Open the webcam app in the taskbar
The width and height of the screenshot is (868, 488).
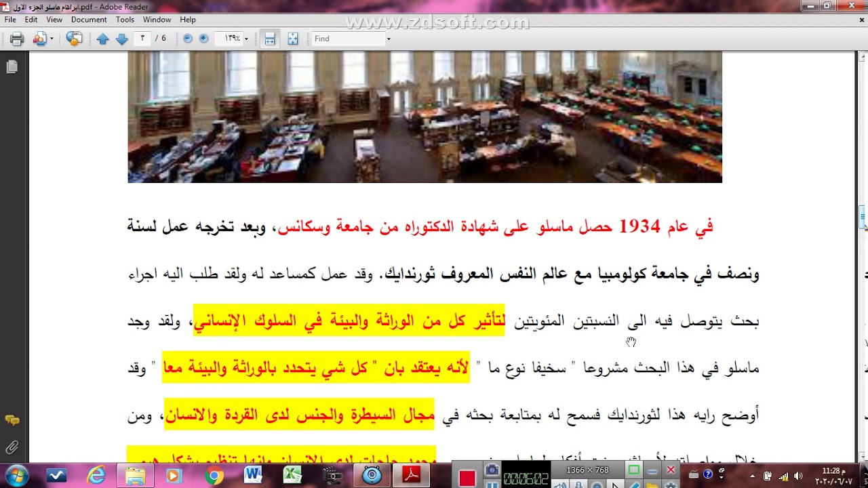(x=372, y=476)
